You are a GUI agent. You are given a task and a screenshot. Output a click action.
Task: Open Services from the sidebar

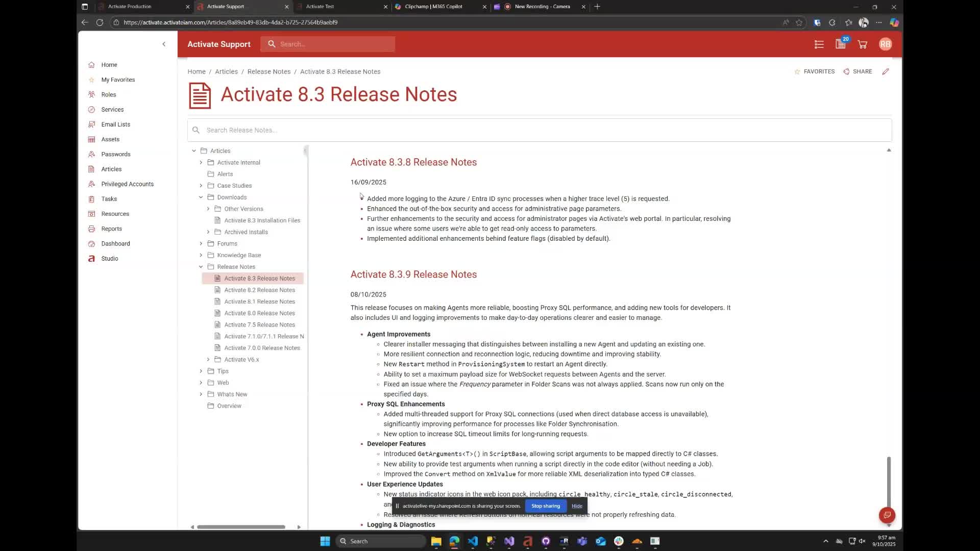point(112,109)
